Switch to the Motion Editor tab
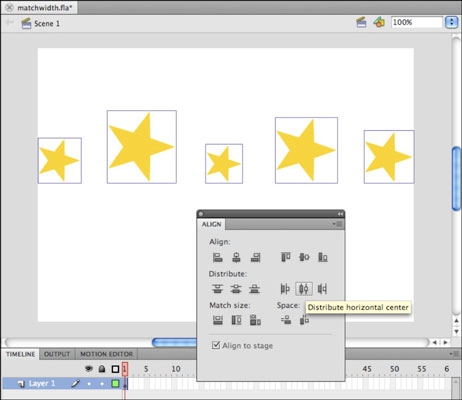 pyautogui.click(x=106, y=354)
